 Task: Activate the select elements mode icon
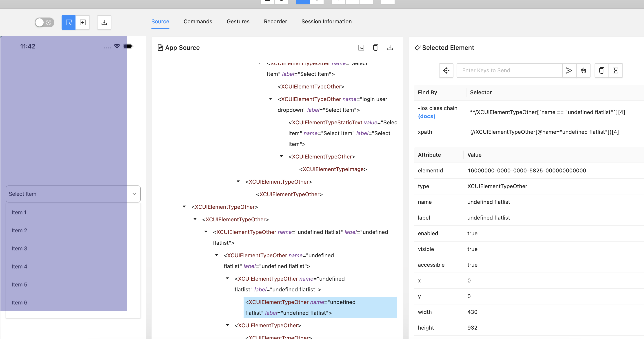[69, 22]
